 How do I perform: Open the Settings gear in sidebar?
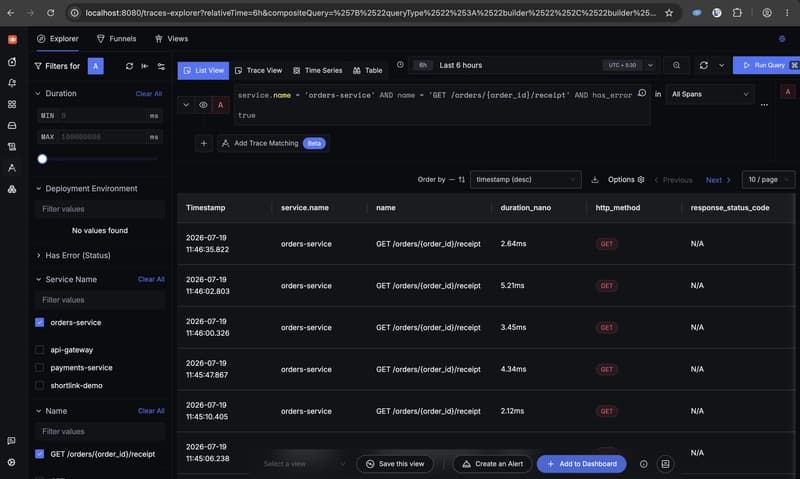[12, 462]
